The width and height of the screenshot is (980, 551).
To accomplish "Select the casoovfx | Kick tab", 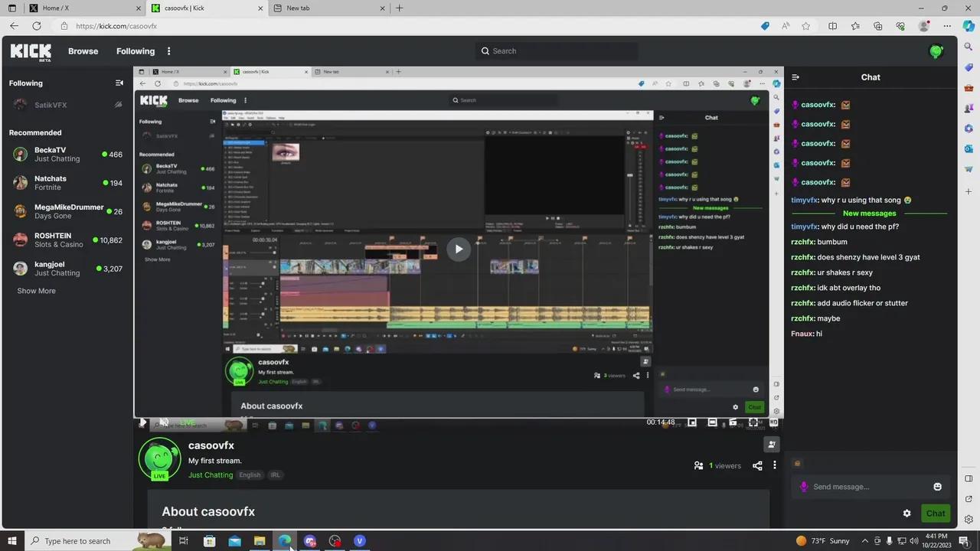I will point(206,8).
